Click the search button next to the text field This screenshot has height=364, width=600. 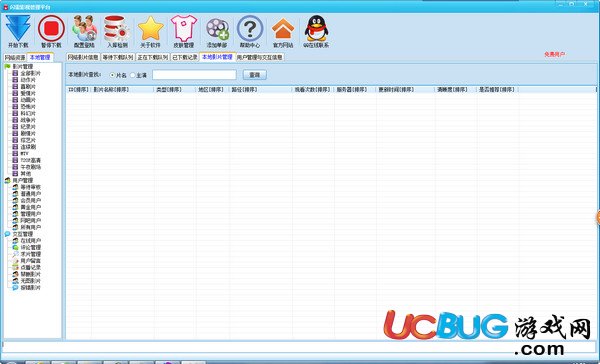(x=254, y=75)
